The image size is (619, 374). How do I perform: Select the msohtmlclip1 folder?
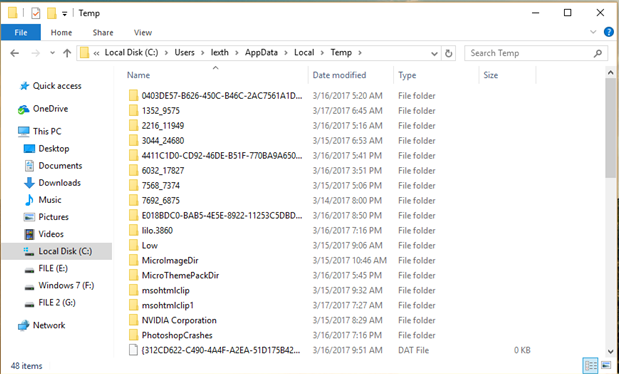167,305
